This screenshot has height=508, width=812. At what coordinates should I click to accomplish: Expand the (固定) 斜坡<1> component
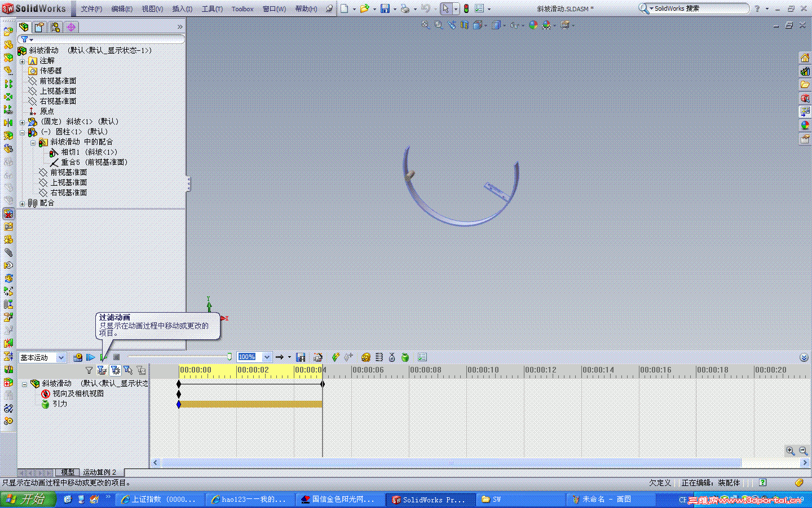click(23, 122)
